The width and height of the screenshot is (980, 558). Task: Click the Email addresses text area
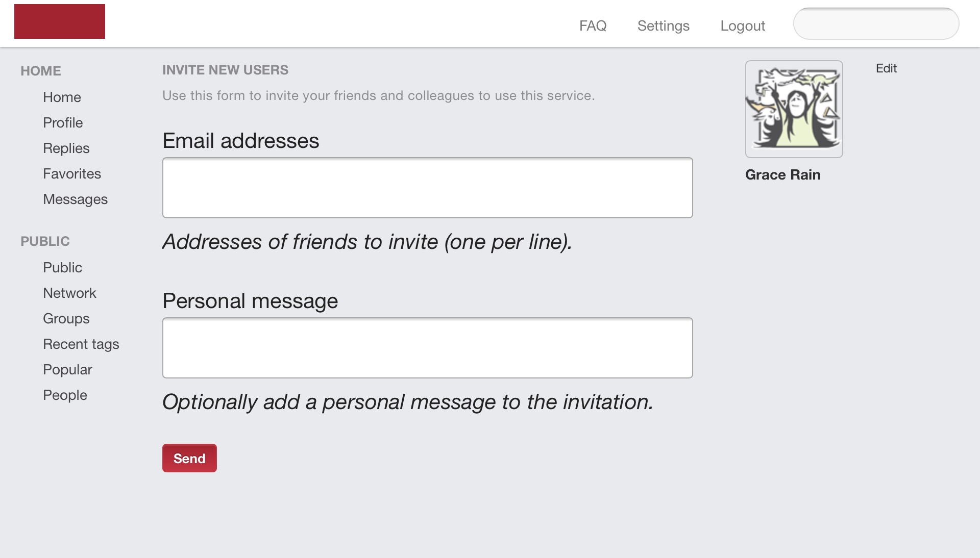pos(427,188)
